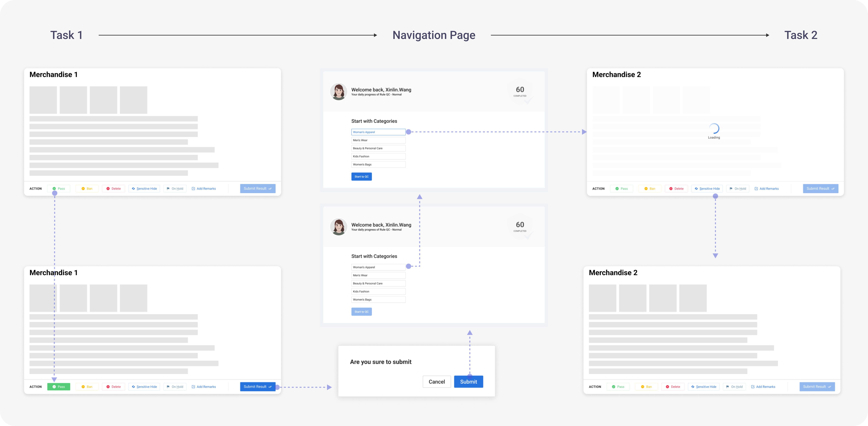Pick Kids Fashion in lower navigation page
Screen dimensions: 868x426
pyautogui.click(x=378, y=291)
